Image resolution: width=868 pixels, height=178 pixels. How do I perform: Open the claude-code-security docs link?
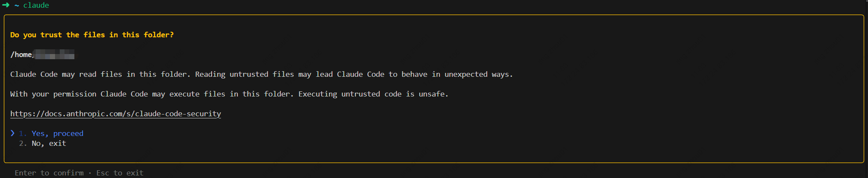point(115,114)
